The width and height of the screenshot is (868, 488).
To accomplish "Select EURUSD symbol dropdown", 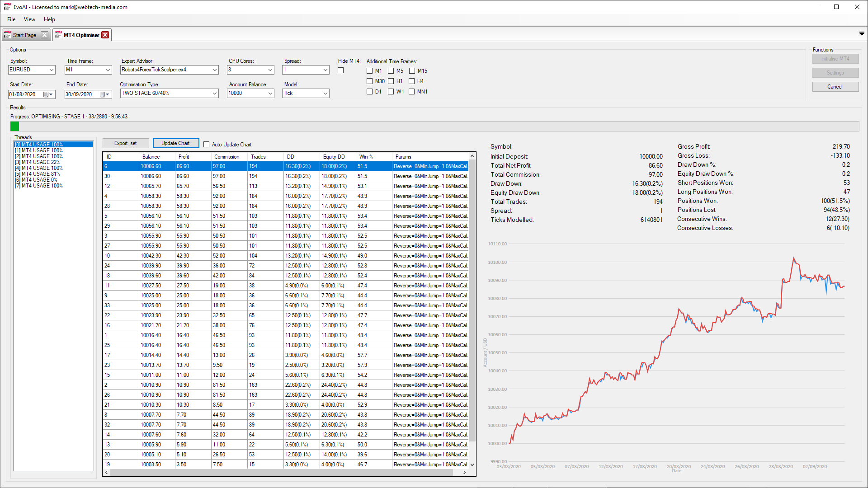I will tap(32, 70).
